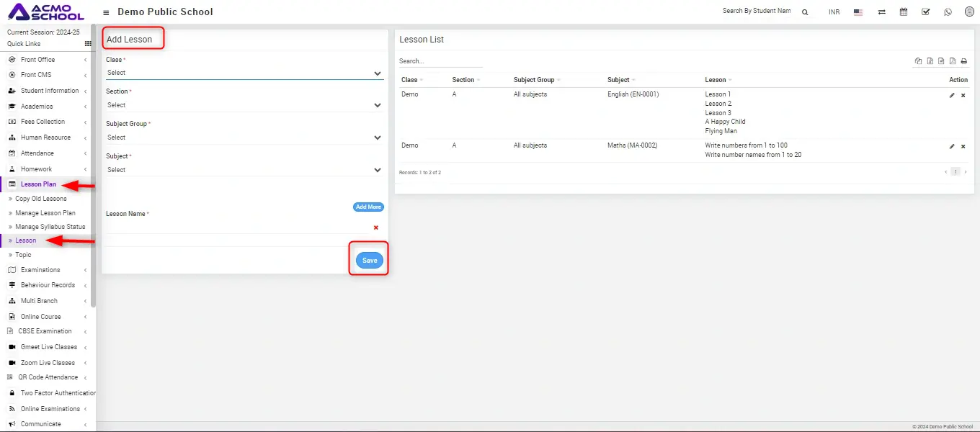980x432 pixels.
Task: Open the calendar icon in top bar
Action: [904, 12]
